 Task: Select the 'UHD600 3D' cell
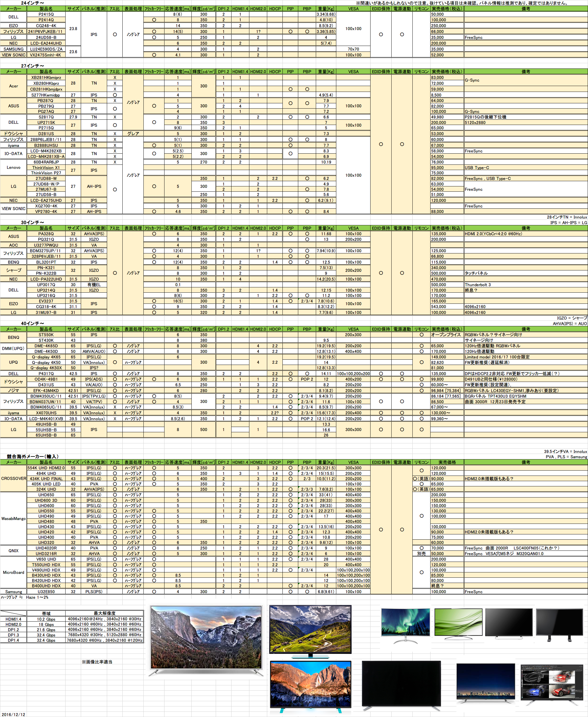pyautogui.click(x=46, y=500)
